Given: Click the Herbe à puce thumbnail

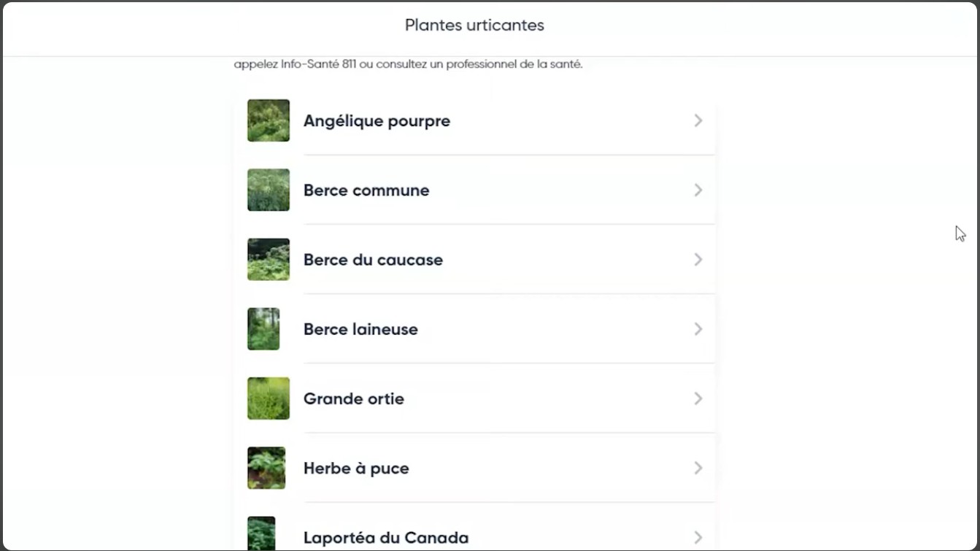Looking at the screenshot, I should [266, 468].
